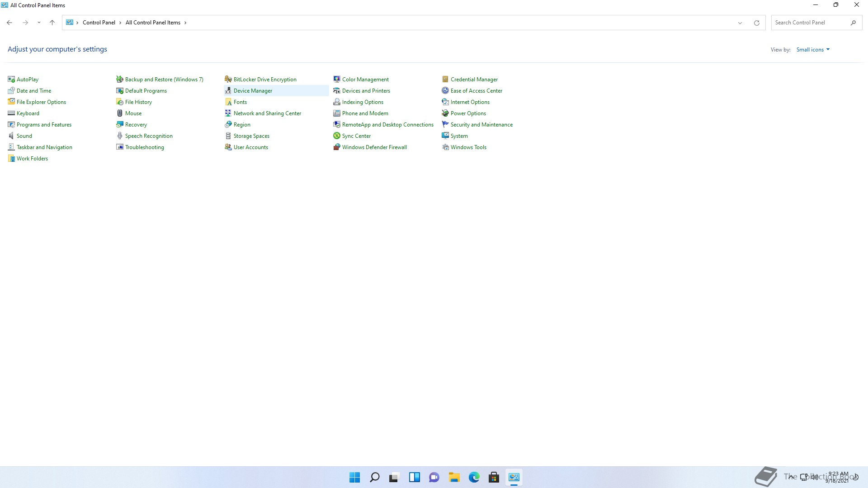Viewport: 868px width, 488px height.
Task: Open Microsoft Store from the taskbar
Action: tap(494, 477)
